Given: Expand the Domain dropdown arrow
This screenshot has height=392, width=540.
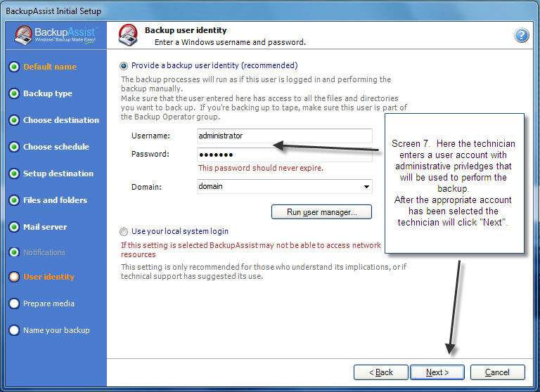Looking at the screenshot, I should (366, 187).
